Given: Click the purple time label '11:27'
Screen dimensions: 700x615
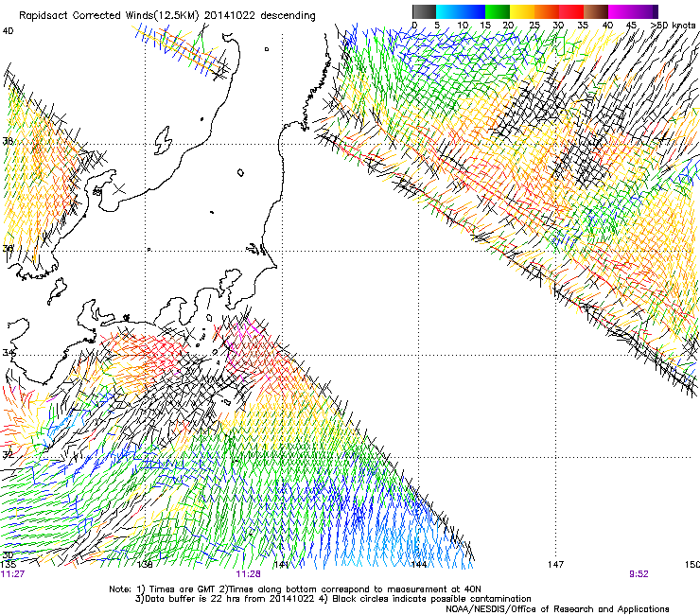Looking at the screenshot, I should pyautogui.click(x=12, y=574).
